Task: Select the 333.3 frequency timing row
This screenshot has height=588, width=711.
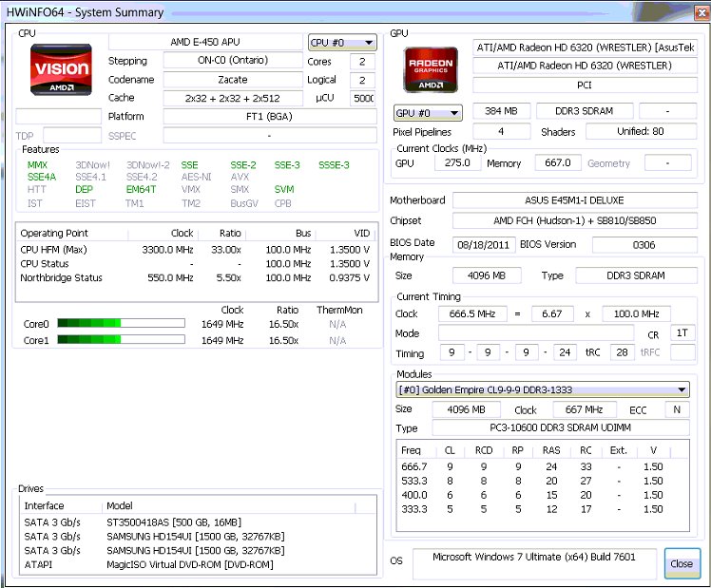Action: (x=543, y=509)
